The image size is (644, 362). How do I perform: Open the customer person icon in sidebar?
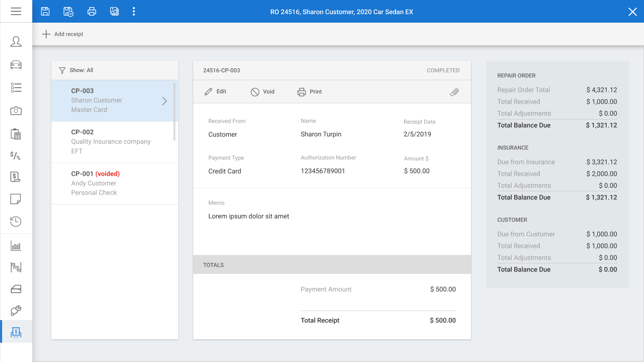16,41
